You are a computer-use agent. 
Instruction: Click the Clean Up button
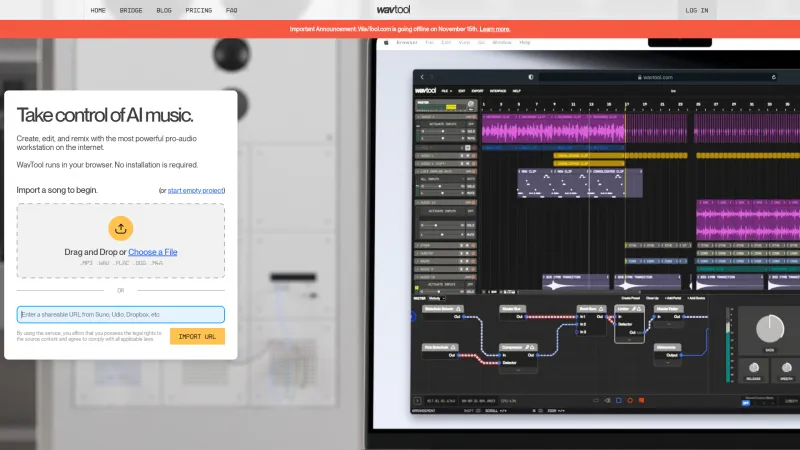[x=653, y=298]
